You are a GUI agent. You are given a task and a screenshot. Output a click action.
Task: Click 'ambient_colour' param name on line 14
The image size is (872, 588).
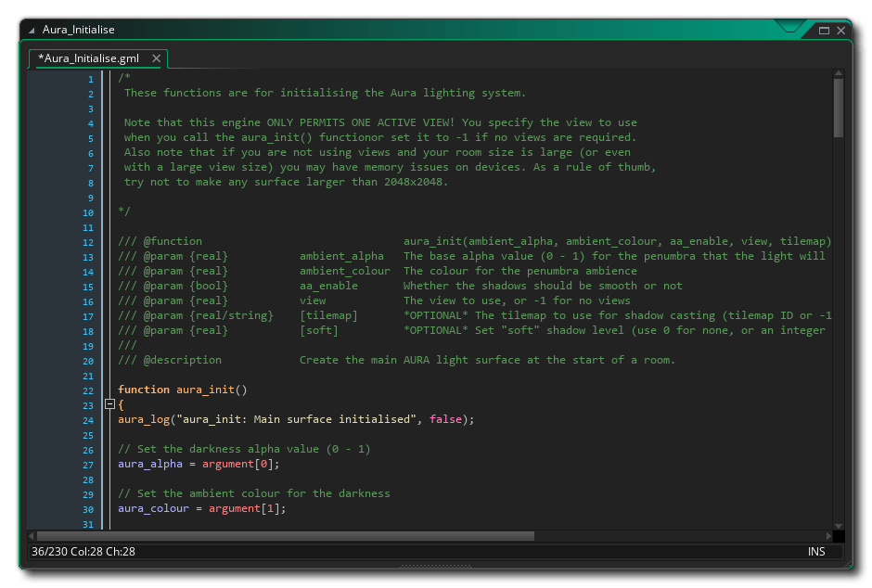point(345,271)
